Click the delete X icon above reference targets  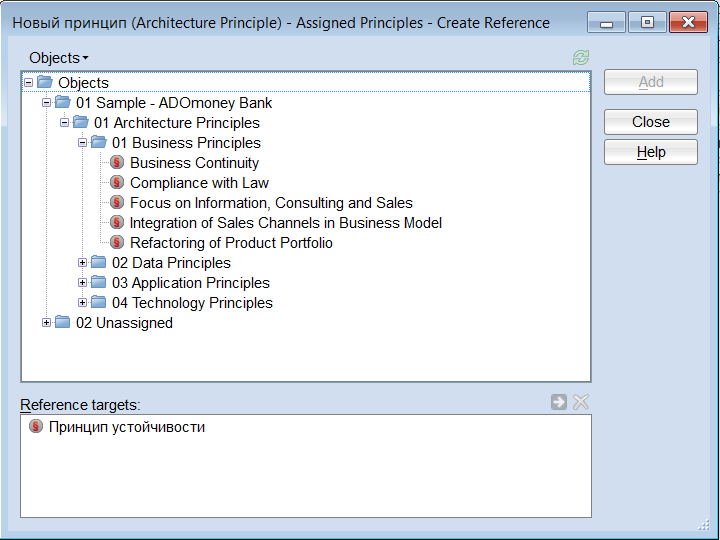(581, 402)
